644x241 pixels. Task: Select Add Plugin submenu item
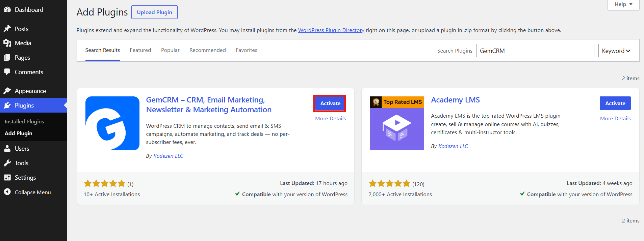[19, 133]
